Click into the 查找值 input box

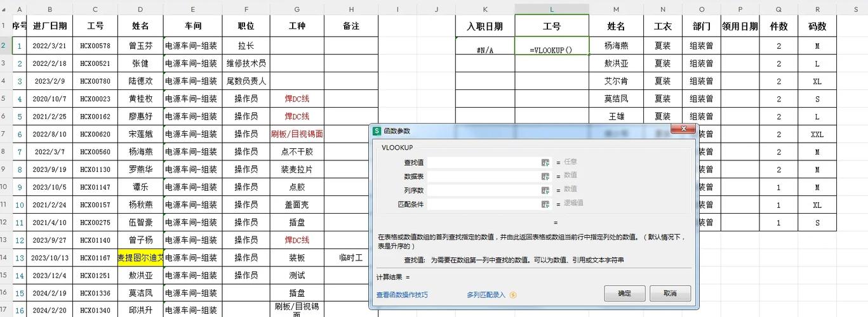[483, 162]
